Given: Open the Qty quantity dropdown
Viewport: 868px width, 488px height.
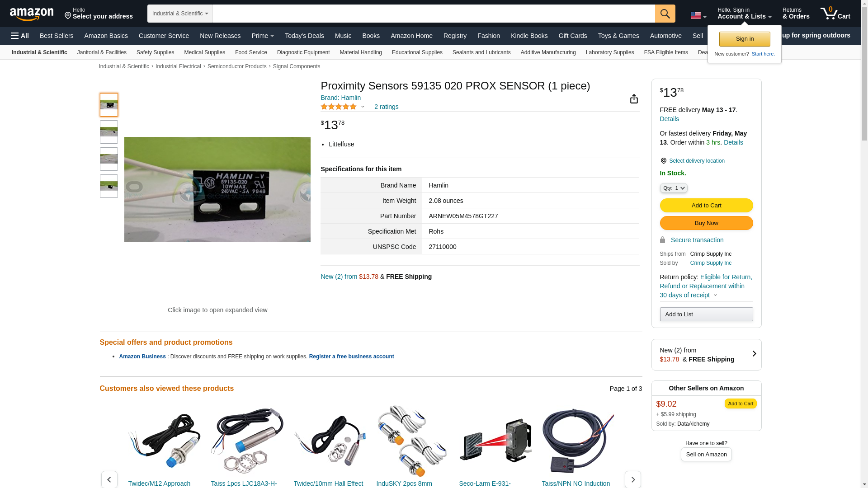Looking at the screenshot, I should coord(674,188).
